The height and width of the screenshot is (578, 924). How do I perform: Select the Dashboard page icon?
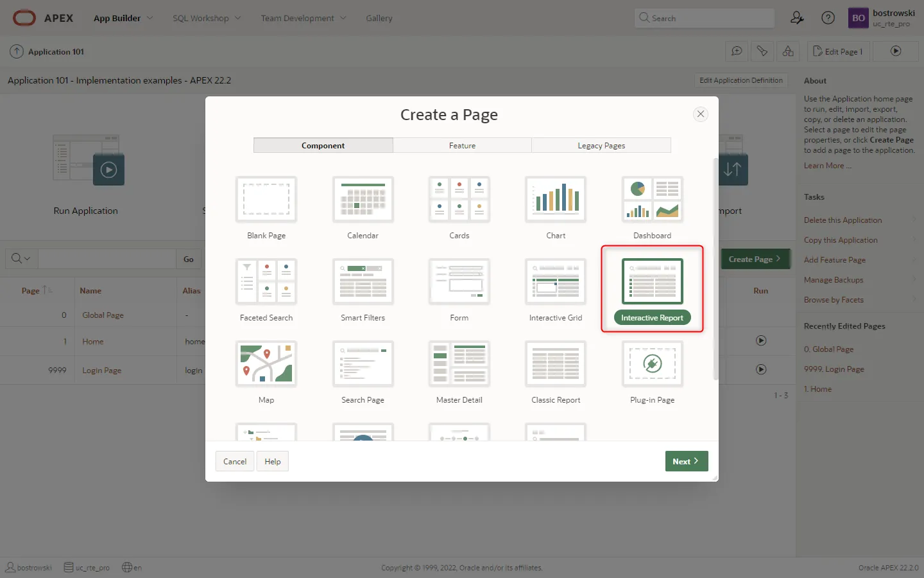point(652,200)
